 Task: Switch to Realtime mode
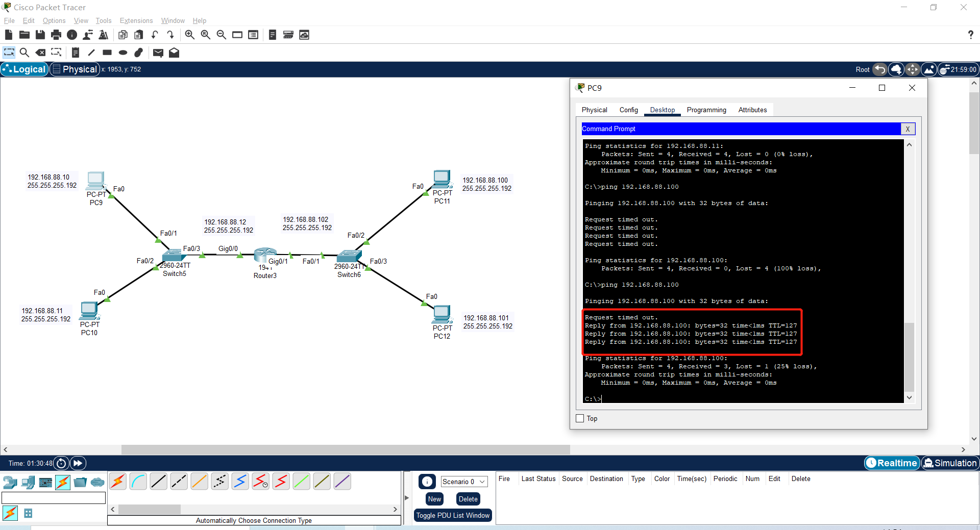point(892,463)
